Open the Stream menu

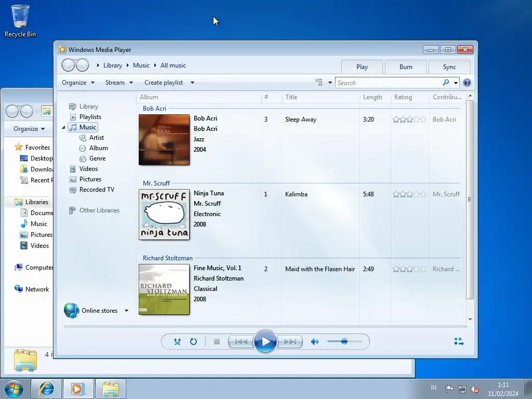[119, 83]
